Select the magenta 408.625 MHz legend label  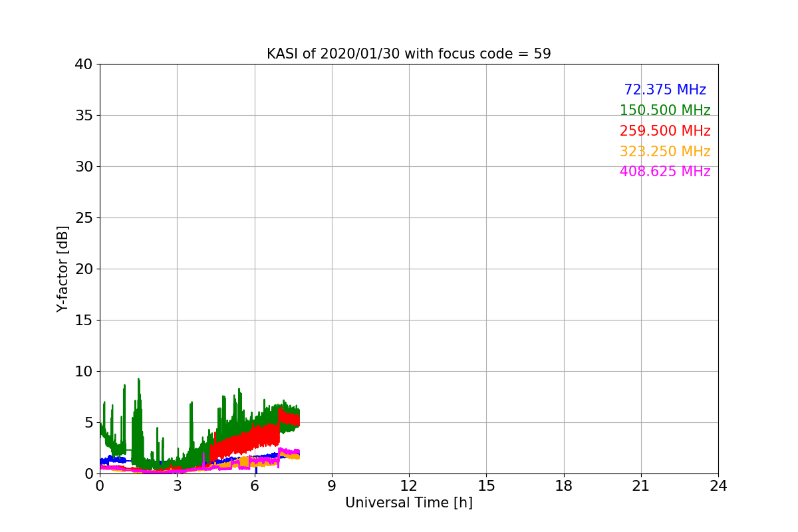point(665,172)
